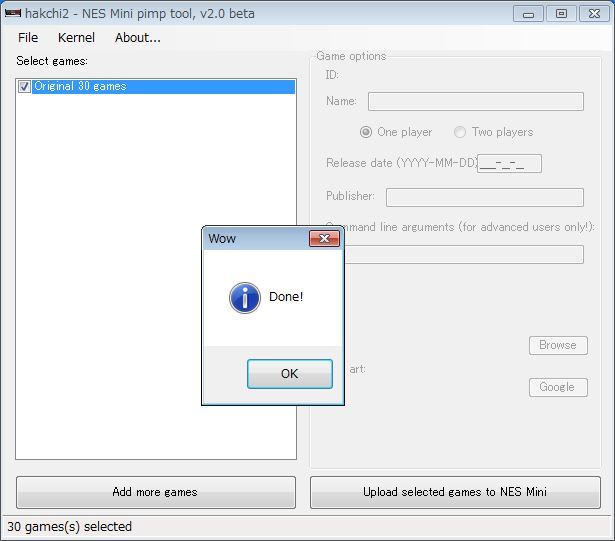Close the hakchi2 main window
The width and height of the screenshot is (615, 541).
coord(594,14)
